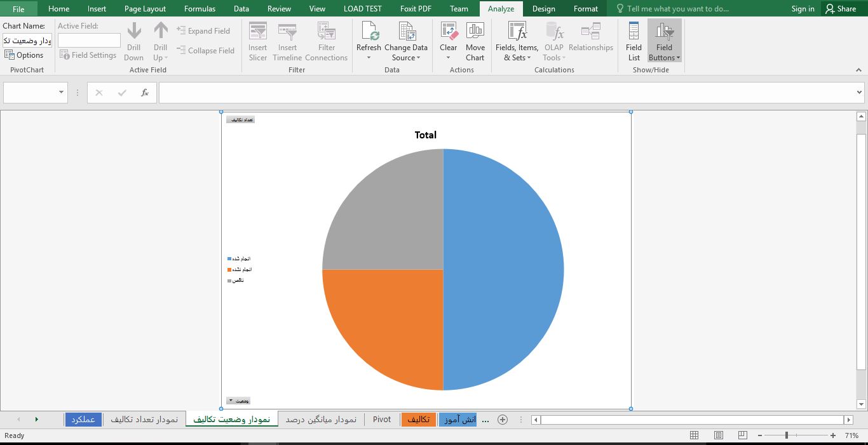
Task: Open the orange تکالیف sheet tab
Action: pyautogui.click(x=419, y=420)
